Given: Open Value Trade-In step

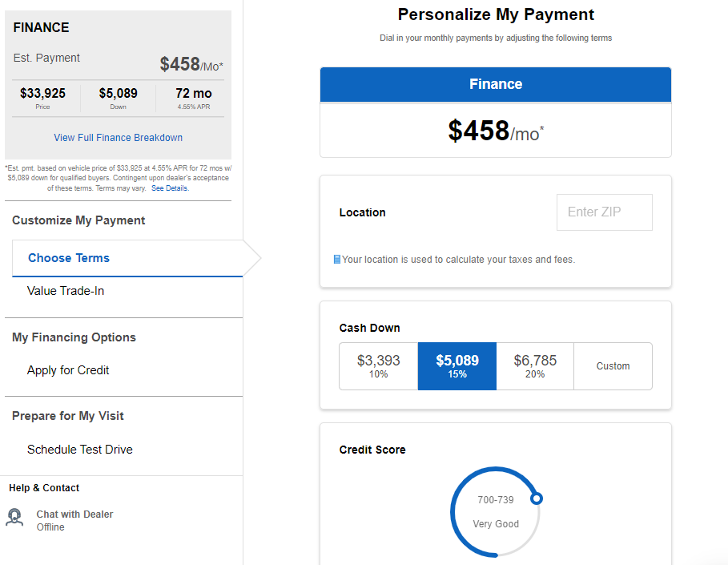Looking at the screenshot, I should [x=66, y=291].
